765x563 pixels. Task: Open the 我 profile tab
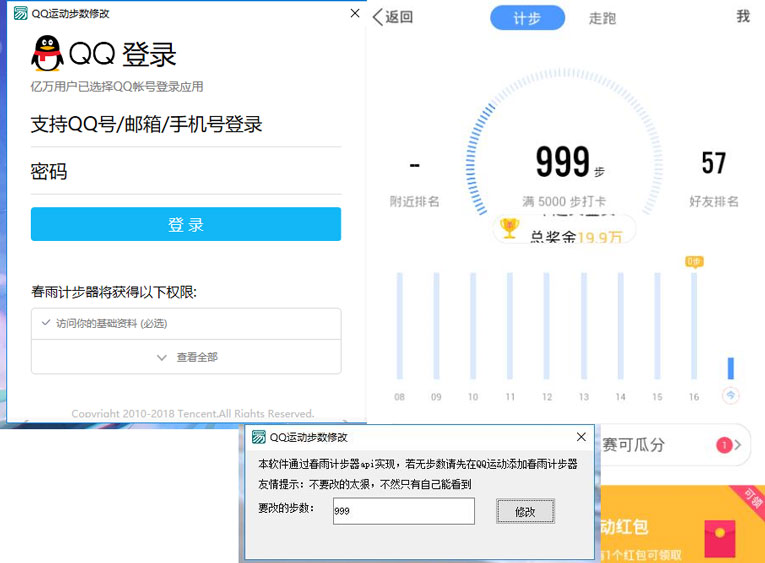pos(743,17)
